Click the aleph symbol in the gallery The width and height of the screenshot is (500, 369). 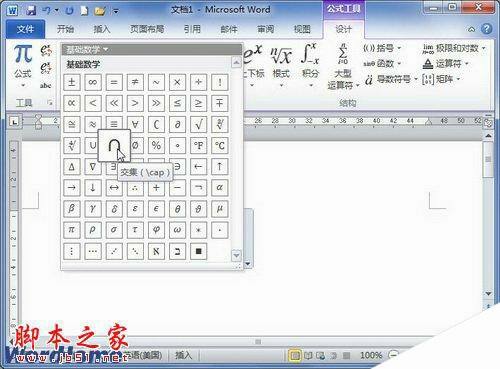(156, 251)
